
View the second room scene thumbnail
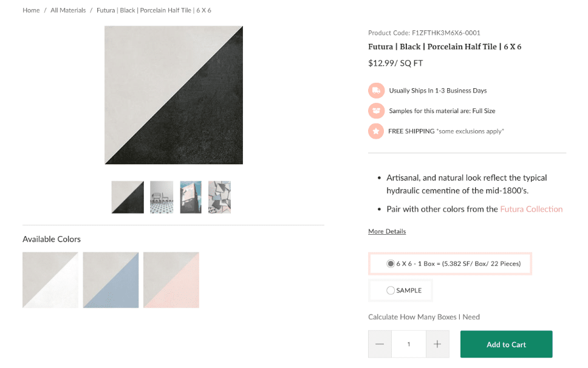(162, 197)
